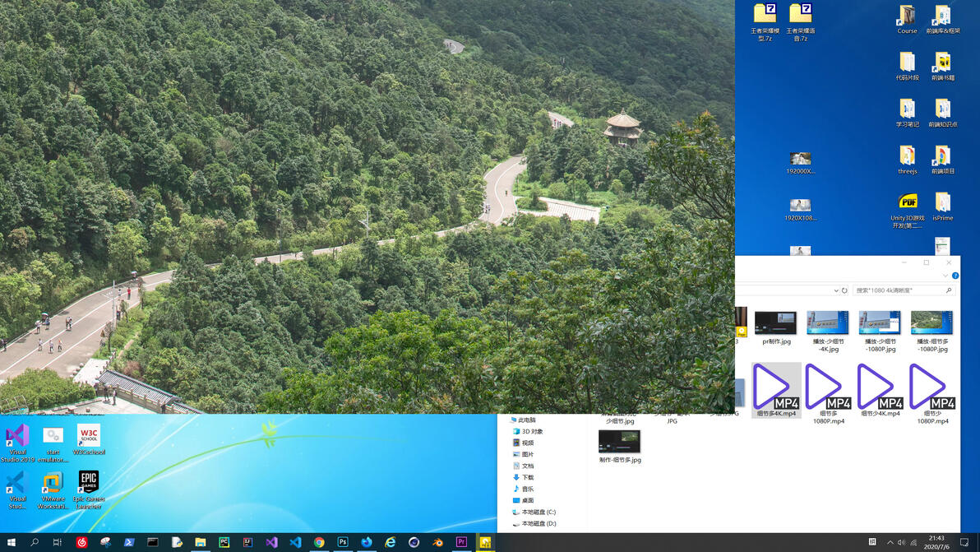Viewport: 980px width, 552px height.
Task: Switch to Photoshop on taskbar
Action: 343,542
